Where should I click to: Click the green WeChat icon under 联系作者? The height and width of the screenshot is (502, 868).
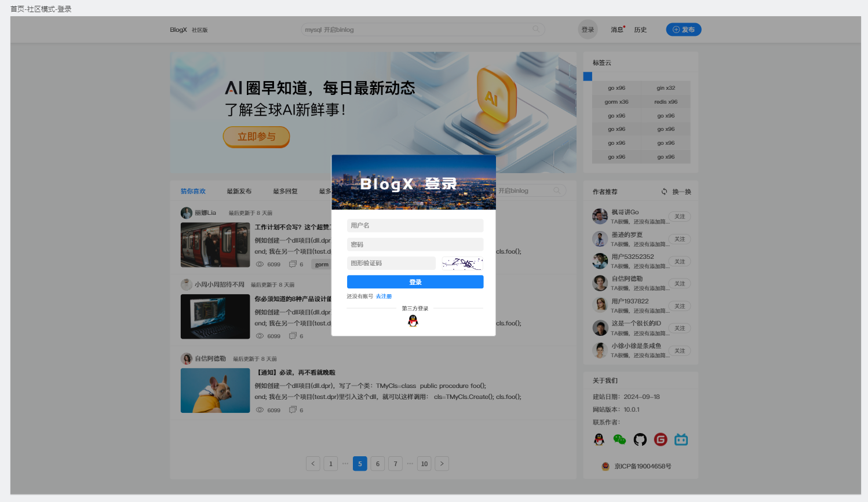619,439
